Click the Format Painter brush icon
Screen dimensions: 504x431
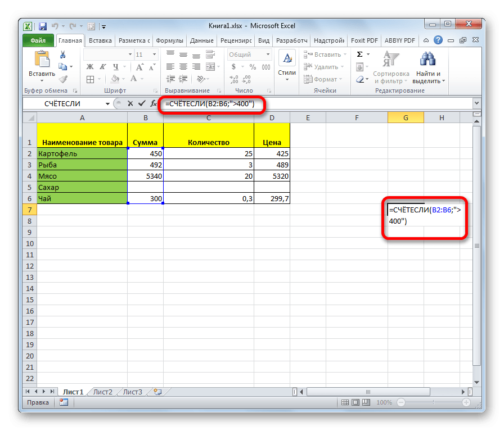pos(63,79)
